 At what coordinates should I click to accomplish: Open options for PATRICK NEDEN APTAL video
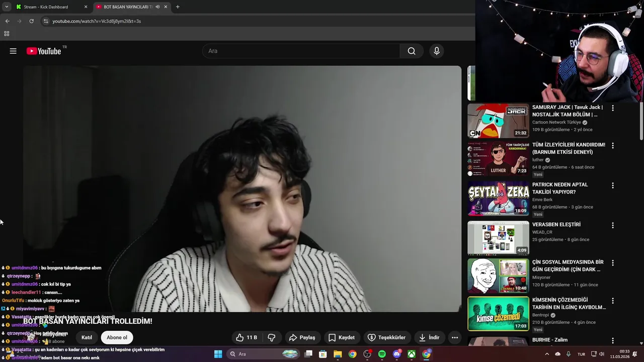pos(612,185)
